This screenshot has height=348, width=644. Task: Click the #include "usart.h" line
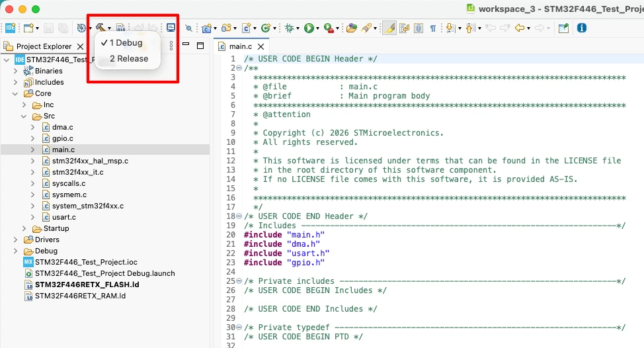[x=286, y=253]
